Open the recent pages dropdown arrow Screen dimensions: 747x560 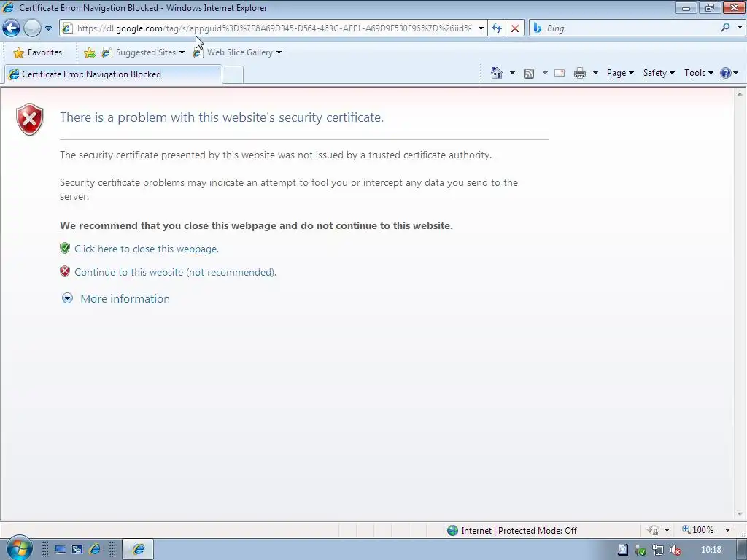tap(48, 28)
